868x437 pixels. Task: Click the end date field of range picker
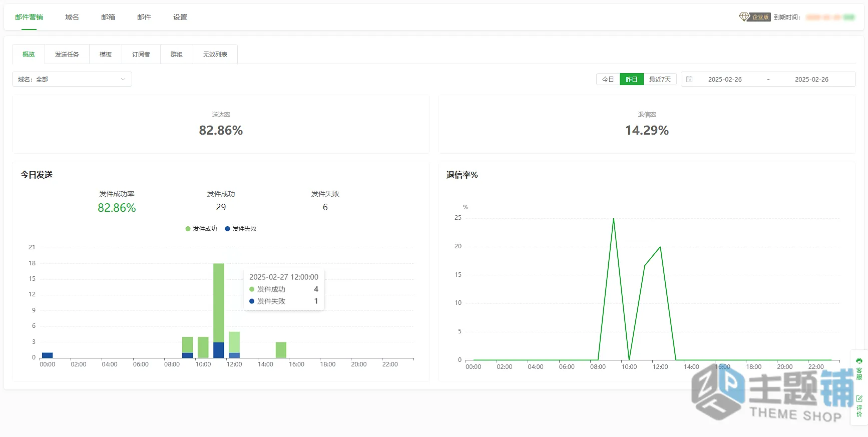tap(811, 79)
